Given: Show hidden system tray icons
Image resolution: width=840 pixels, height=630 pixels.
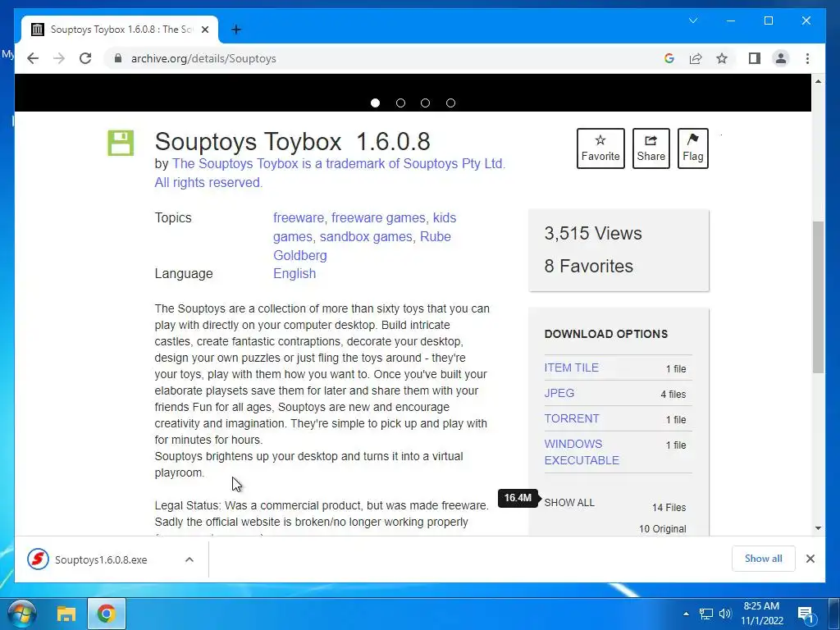Looking at the screenshot, I should tap(687, 614).
